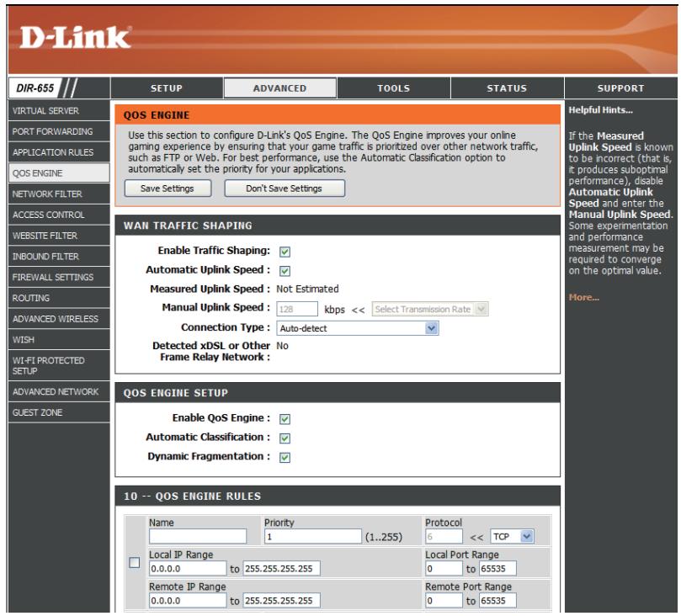The image size is (681, 616).
Task: Click Local Port Range start field
Action: [x=444, y=569]
